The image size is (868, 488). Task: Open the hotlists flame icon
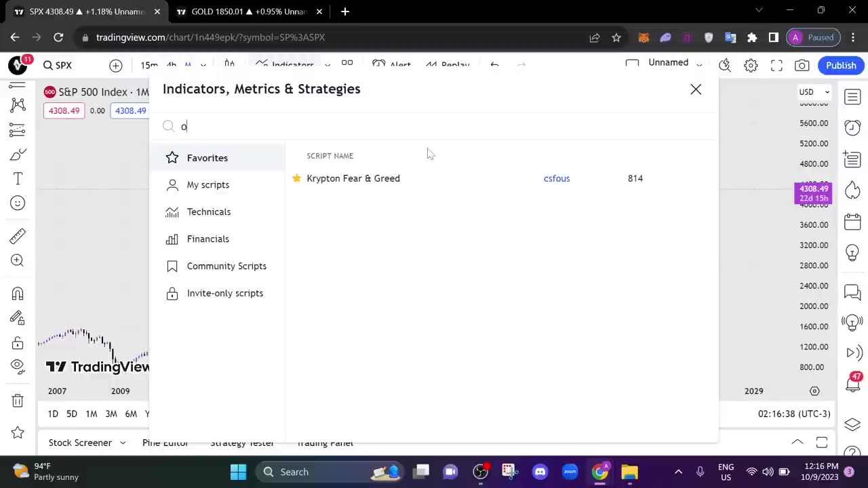coord(852,190)
